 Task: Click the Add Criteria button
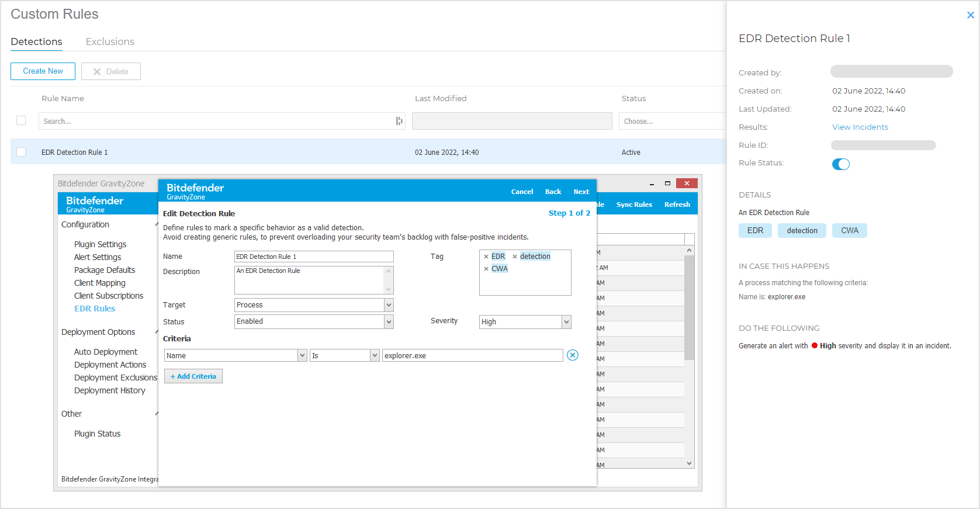click(x=193, y=376)
